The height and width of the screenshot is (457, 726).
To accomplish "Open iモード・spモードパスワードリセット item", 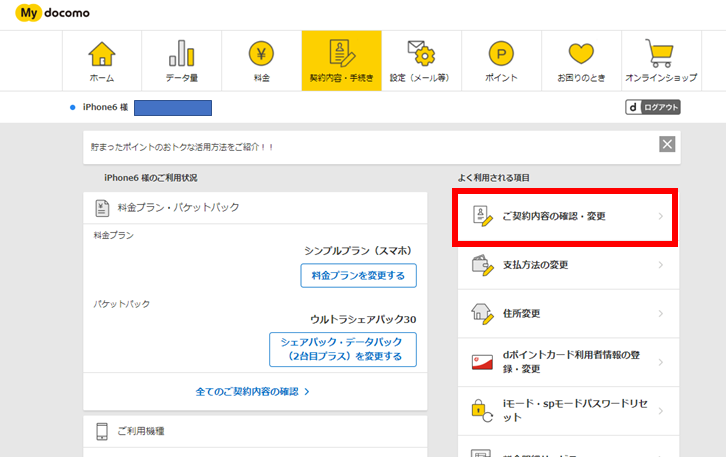I will 569,411.
